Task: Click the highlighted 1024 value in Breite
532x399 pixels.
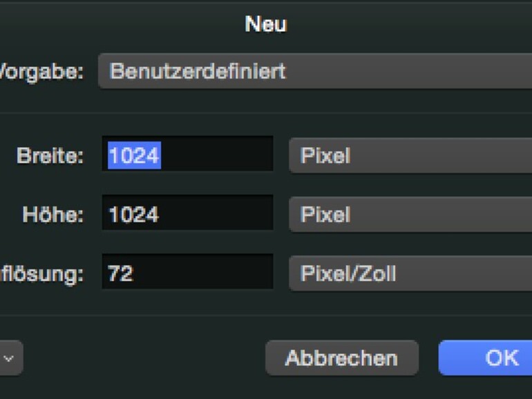Action: coord(134,155)
